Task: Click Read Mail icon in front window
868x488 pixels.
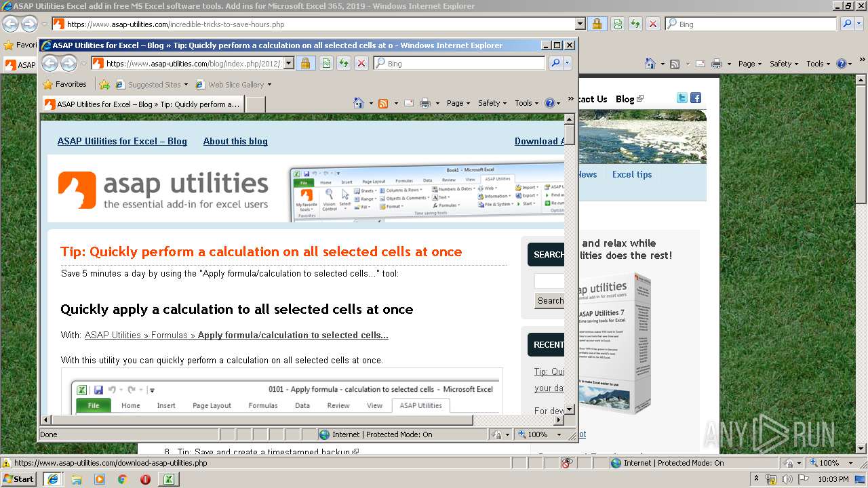Action: (409, 103)
